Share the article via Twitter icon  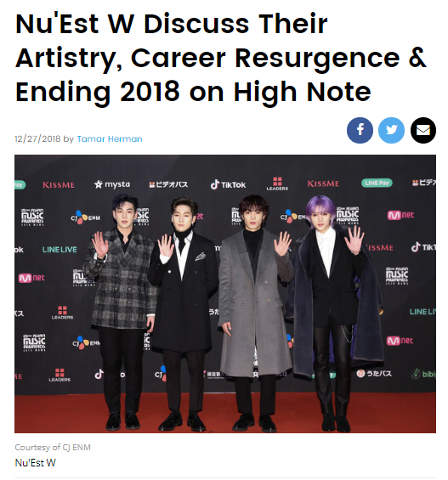click(391, 131)
